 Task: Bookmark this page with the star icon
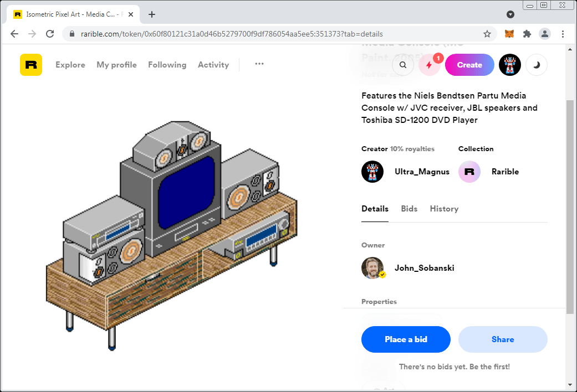487,34
